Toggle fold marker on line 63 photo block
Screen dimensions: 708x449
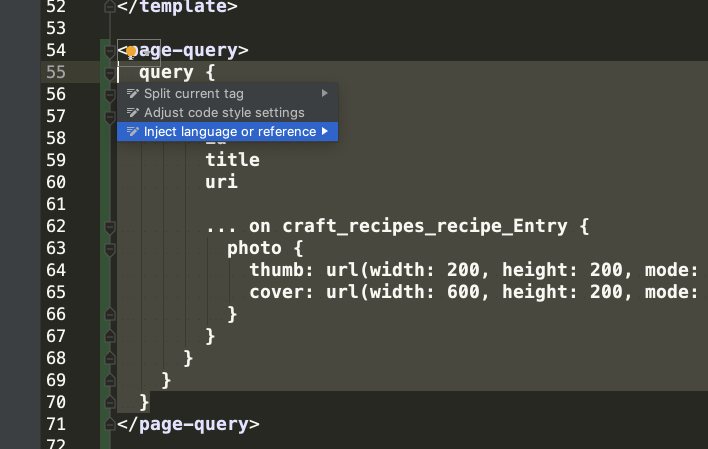109,249
